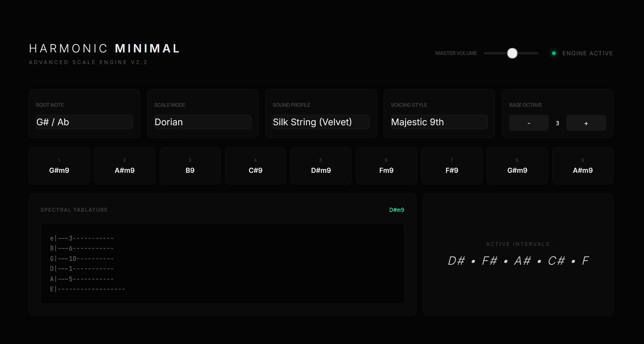The image size is (644, 344).
Task: Play chord pad 1 G#m9
Action: 59,166
